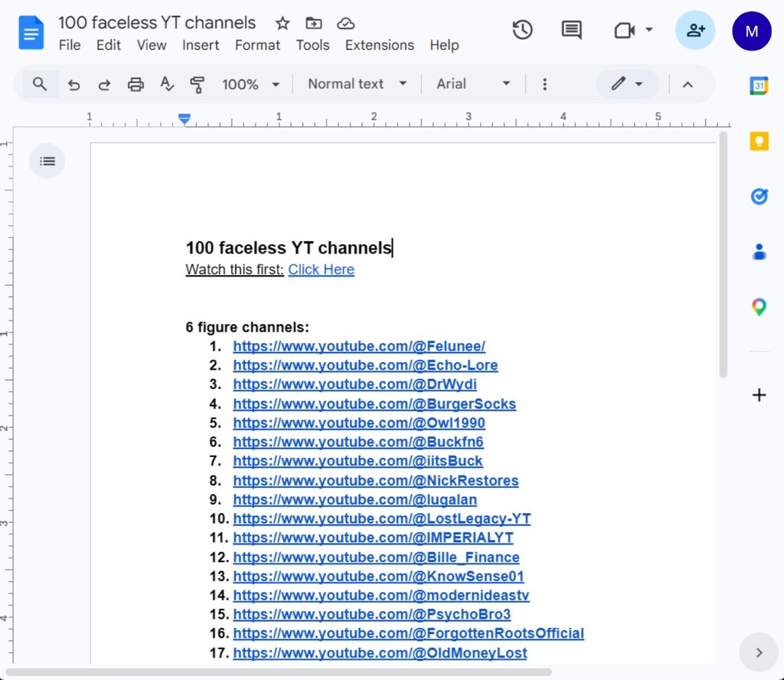Open Google Calendar in the side panel
The image size is (784, 680).
click(759, 86)
